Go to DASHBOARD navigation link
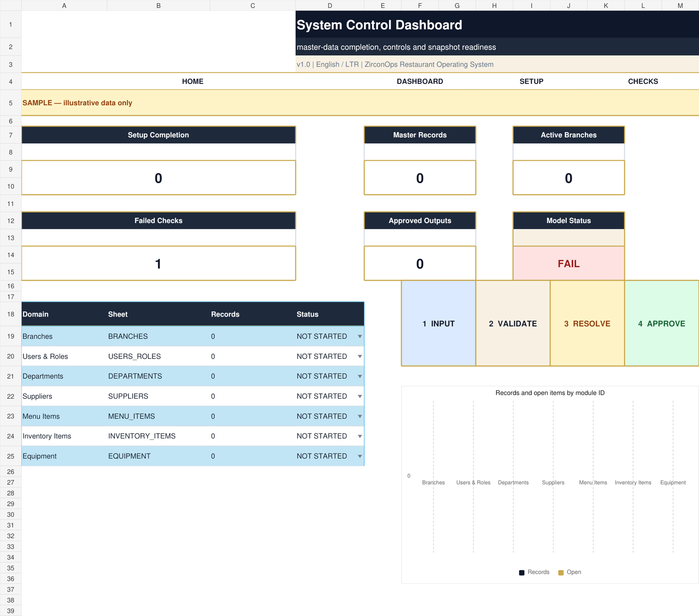 pyautogui.click(x=420, y=81)
